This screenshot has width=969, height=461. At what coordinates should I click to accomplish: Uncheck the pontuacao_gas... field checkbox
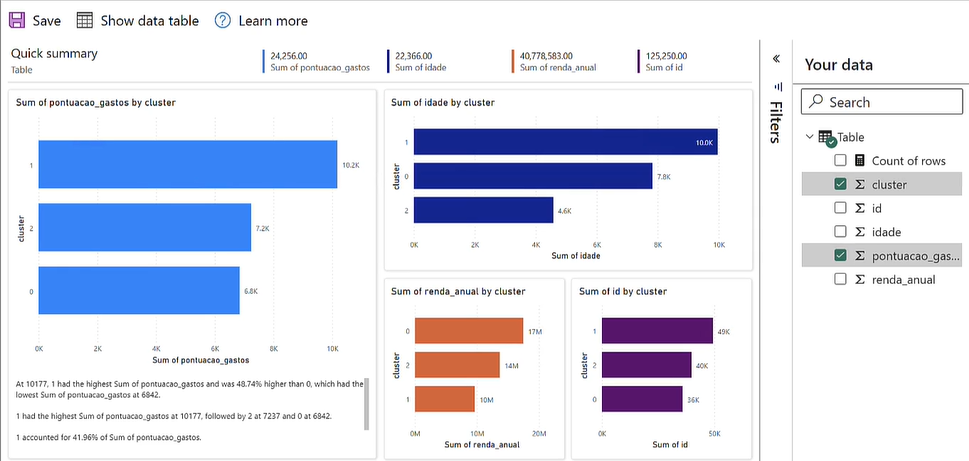point(840,255)
